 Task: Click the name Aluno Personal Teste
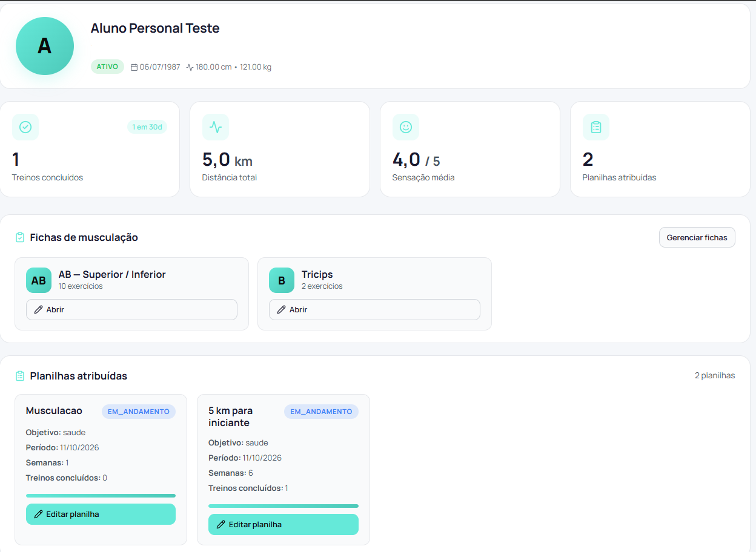[155, 28]
